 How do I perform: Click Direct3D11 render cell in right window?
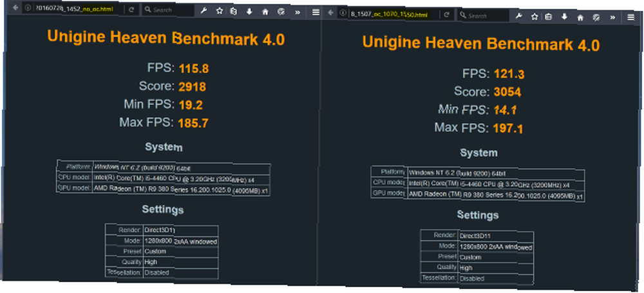(x=496, y=236)
